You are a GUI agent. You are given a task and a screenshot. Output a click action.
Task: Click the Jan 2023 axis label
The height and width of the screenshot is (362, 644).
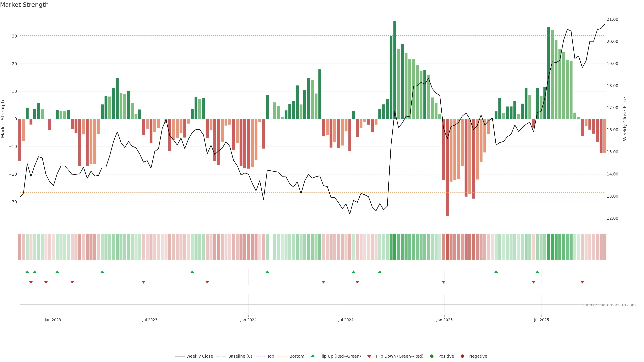pos(53,320)
